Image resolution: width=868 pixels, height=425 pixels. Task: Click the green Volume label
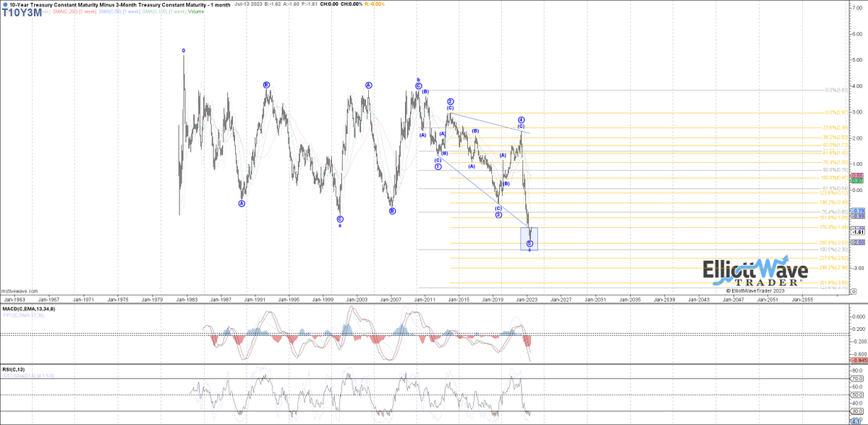point(197,12)
